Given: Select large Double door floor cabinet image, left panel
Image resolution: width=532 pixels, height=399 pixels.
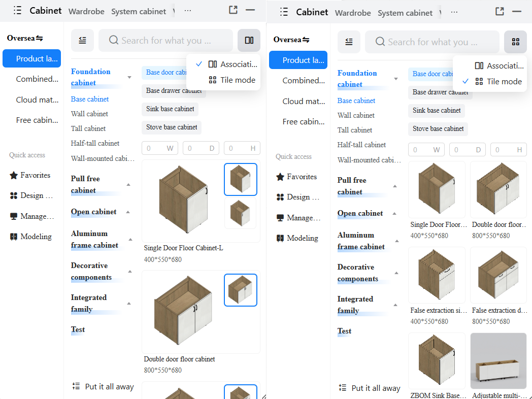Looking at the screenshot, I should click(183, 311).
